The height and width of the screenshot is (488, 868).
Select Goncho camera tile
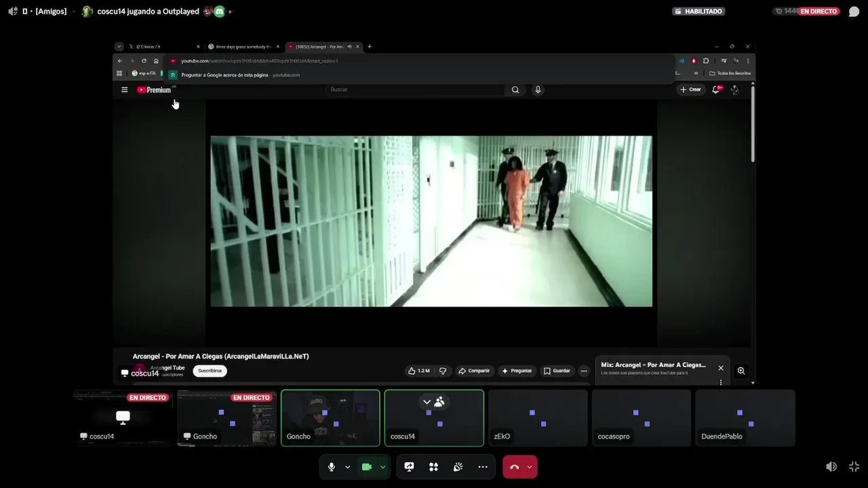(330, 418)
